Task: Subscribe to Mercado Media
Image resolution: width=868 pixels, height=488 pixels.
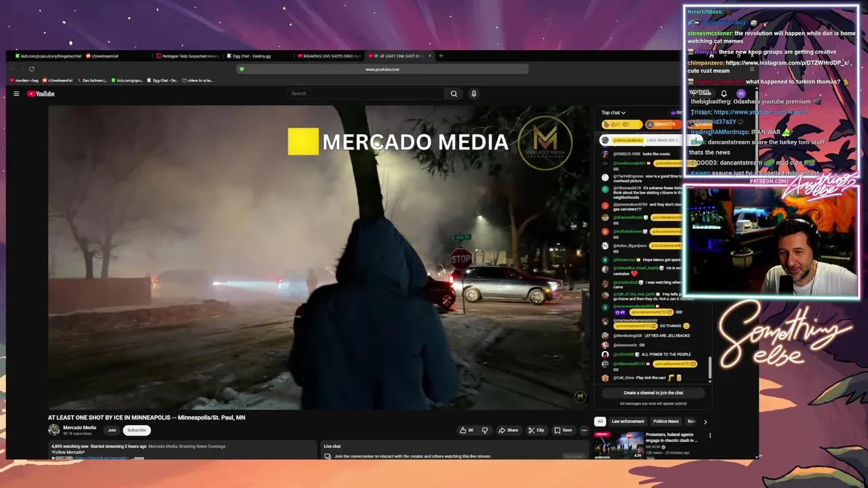Action: [136, 430]
